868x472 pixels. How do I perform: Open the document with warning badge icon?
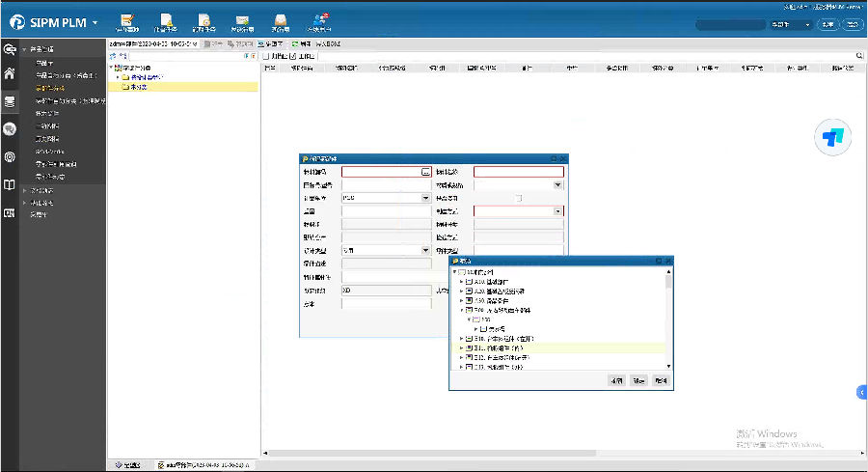166,19
